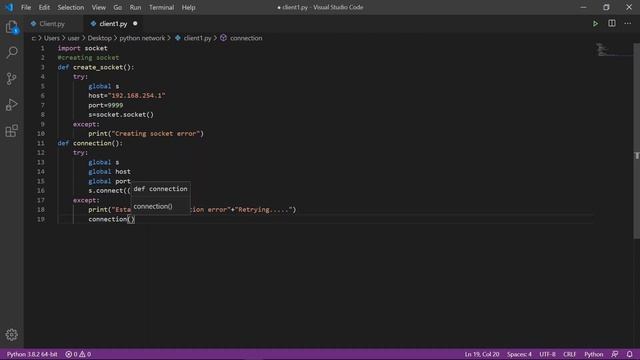Screen dimensions: 640x360
Task: Click 'def connection' signature hint
Action: pos(160,189)
